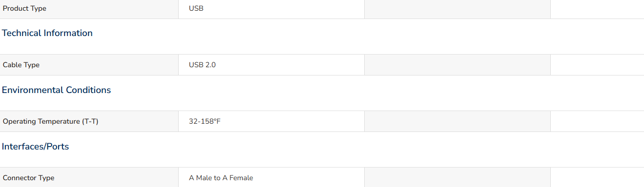Select the A Male to A Female value
This screenshot has width=644, height=187.
[x=221, y=178]
